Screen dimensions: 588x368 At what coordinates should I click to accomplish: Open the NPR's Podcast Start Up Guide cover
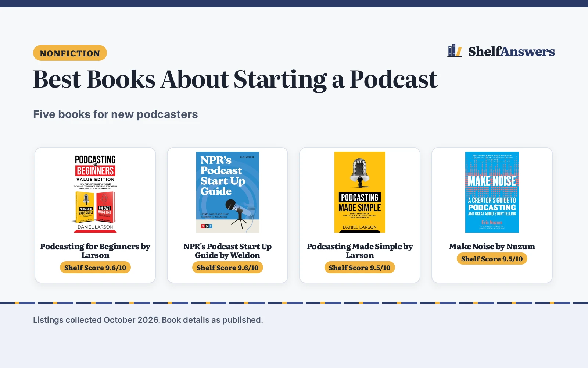227,192
